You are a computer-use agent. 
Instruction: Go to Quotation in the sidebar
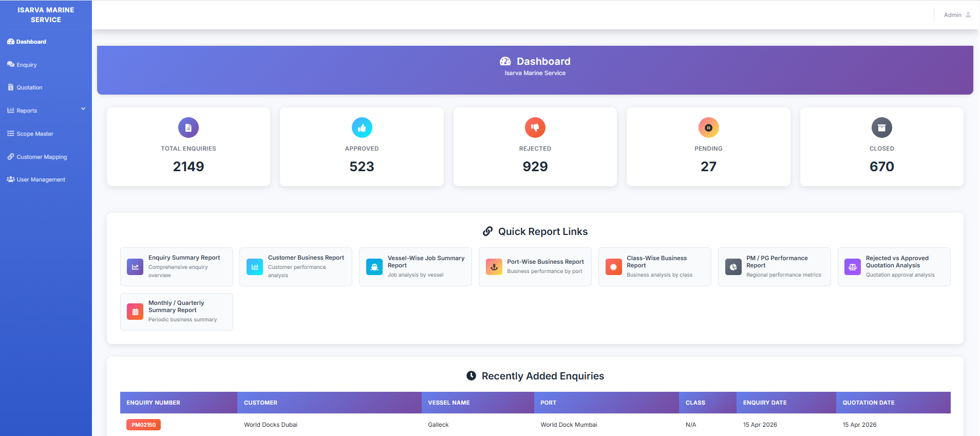[x=29, y=87]
